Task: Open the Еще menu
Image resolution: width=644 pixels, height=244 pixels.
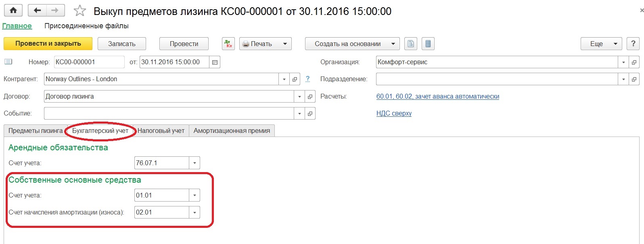Action: coord(601,44)
